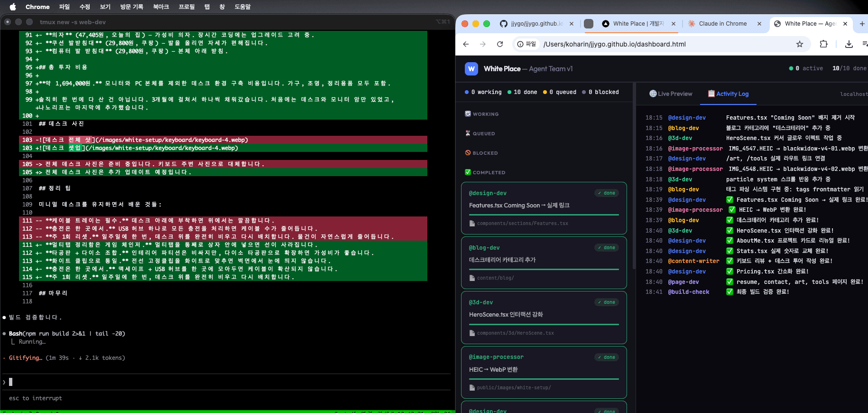
Task: Click done badge on @3d-dev card
Action: [x=607, y=302]
